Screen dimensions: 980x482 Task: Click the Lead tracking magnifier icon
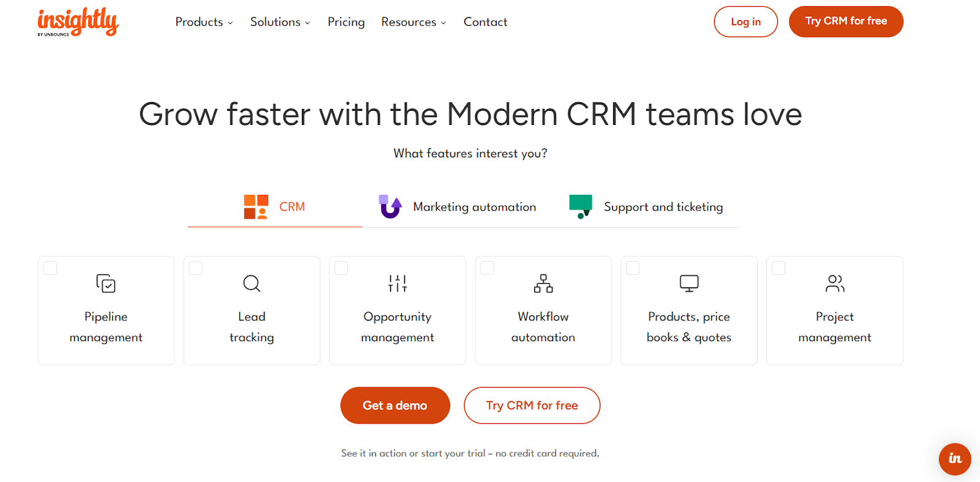252,284
